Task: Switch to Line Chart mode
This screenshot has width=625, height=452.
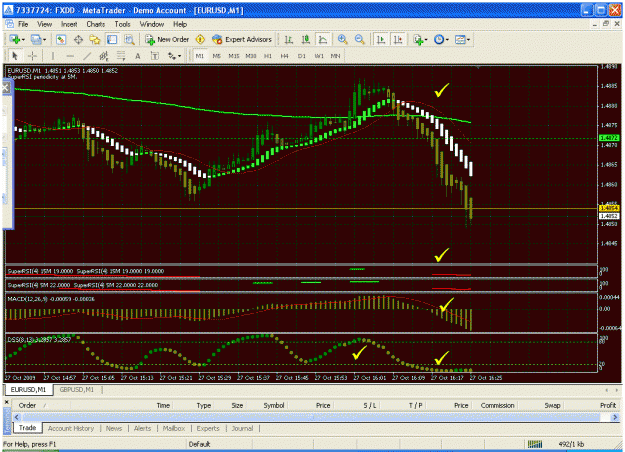Action: [x=322, y=39]
